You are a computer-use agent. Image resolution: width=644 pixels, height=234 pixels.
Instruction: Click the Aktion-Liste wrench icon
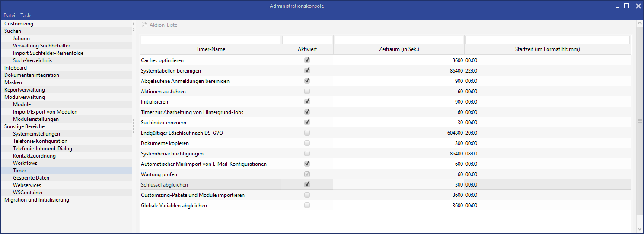pos(144,25)
